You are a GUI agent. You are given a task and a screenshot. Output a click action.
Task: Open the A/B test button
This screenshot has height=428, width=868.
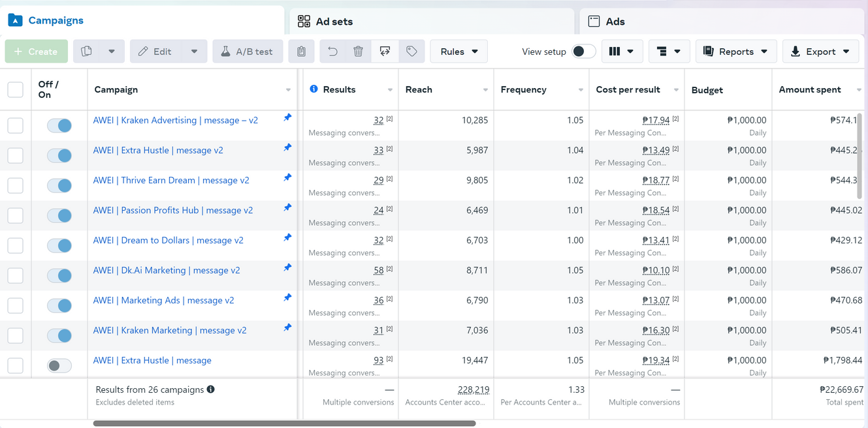[248, 52]
